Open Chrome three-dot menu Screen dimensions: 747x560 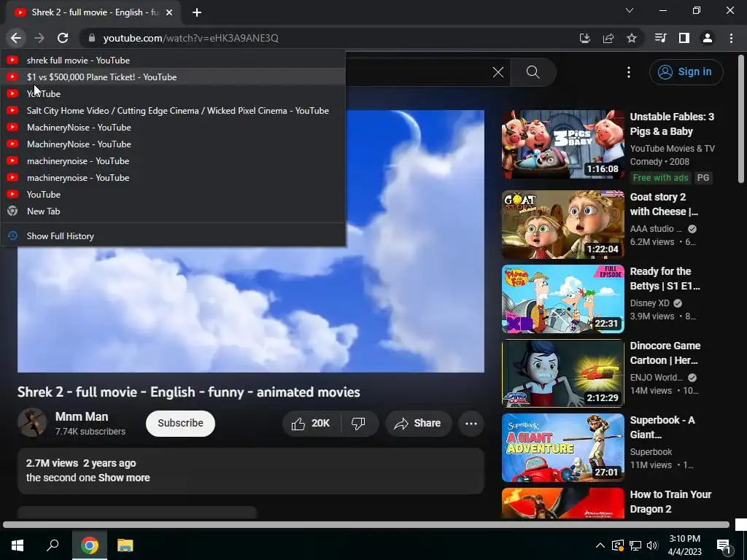coord(731,38)
